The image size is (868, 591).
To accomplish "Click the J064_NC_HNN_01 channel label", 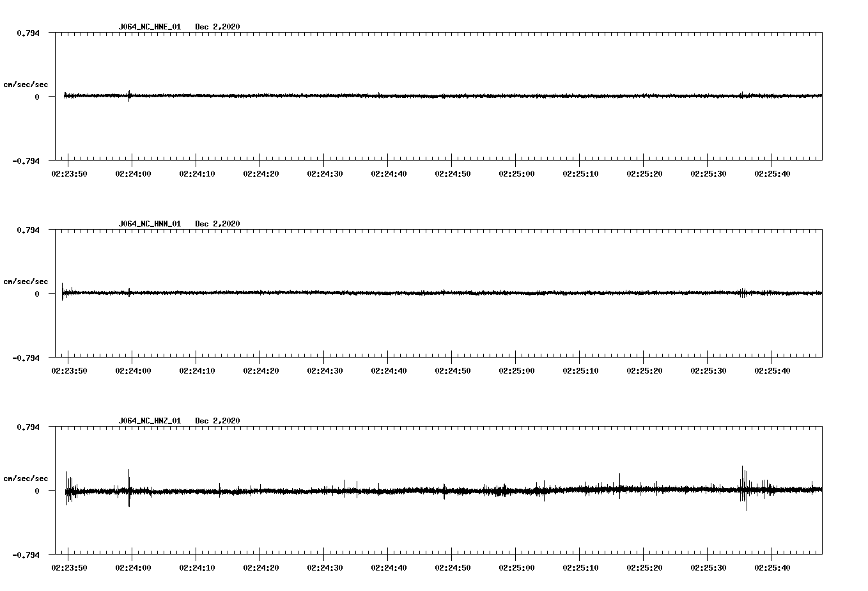I will pos(149,224).
